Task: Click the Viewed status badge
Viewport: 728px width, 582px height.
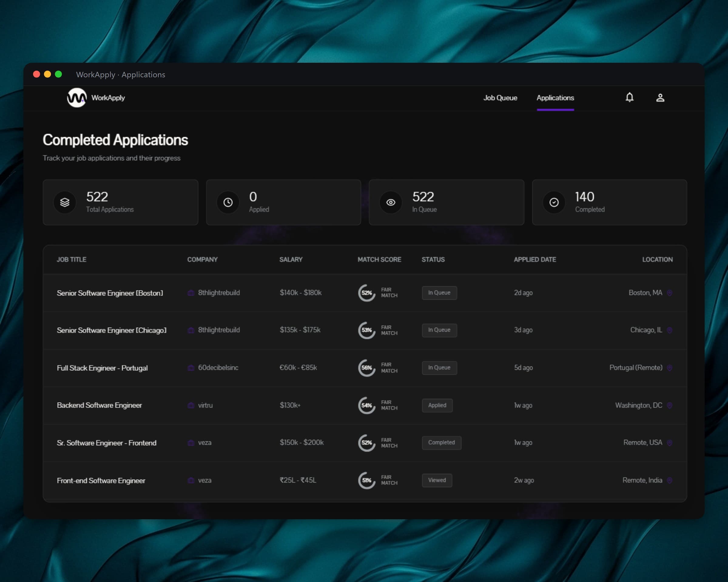Action: [x=437, y=480]
